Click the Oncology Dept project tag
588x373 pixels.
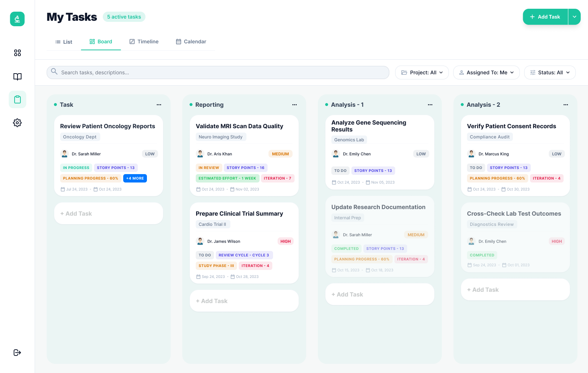[x=80, y=137]
